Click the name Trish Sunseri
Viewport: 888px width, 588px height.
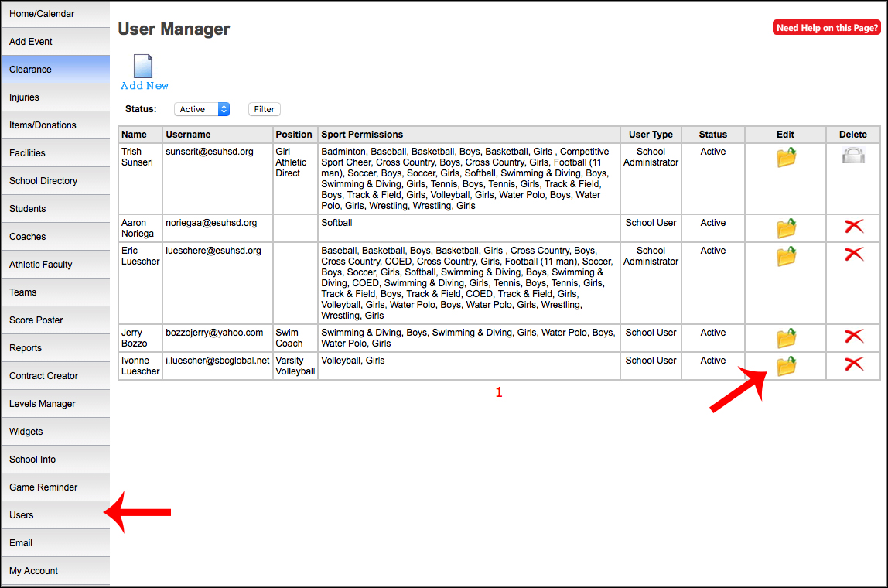[x=137, y=157]
